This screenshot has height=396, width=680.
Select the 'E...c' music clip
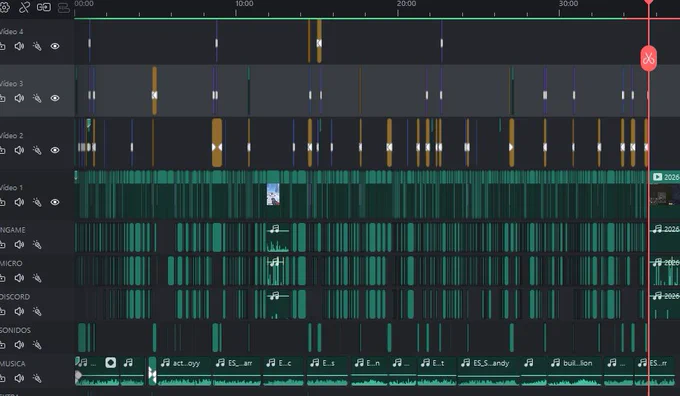pyautogui.click(x=284, y=371)
